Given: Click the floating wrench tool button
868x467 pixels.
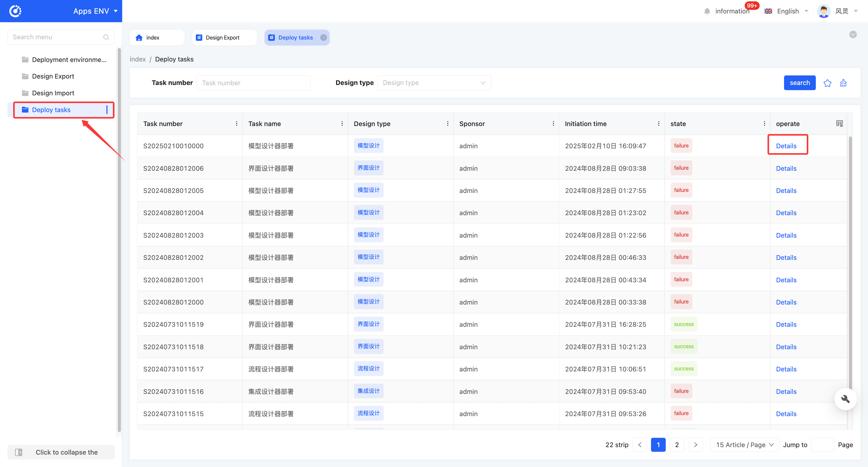Looking at the screenshot, I should (x=846, y=399).
